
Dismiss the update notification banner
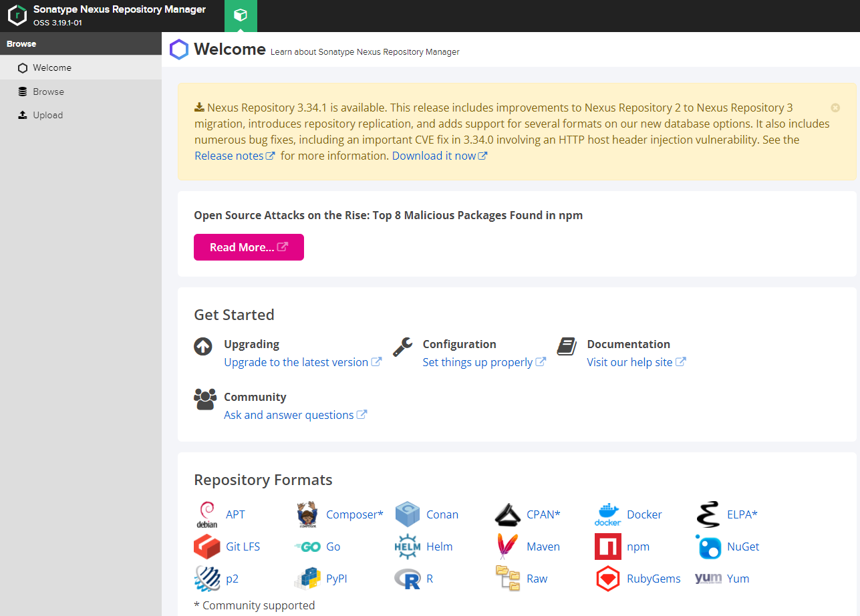(x=835, y=108)
